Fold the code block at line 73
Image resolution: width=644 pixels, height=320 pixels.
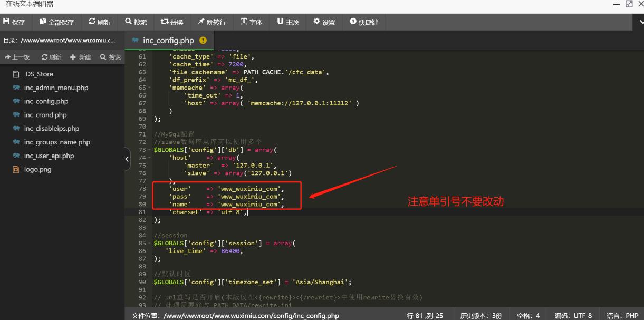(150, 150)
